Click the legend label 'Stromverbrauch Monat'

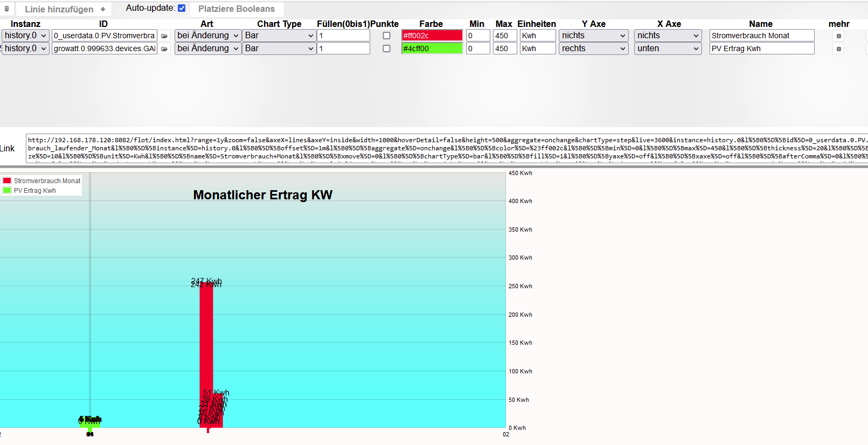click(47, 181)
